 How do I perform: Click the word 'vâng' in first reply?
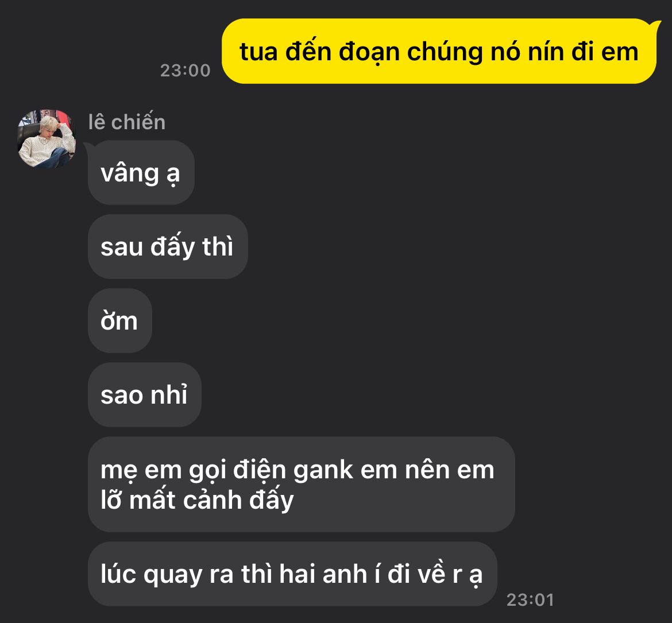coord(130,173)
